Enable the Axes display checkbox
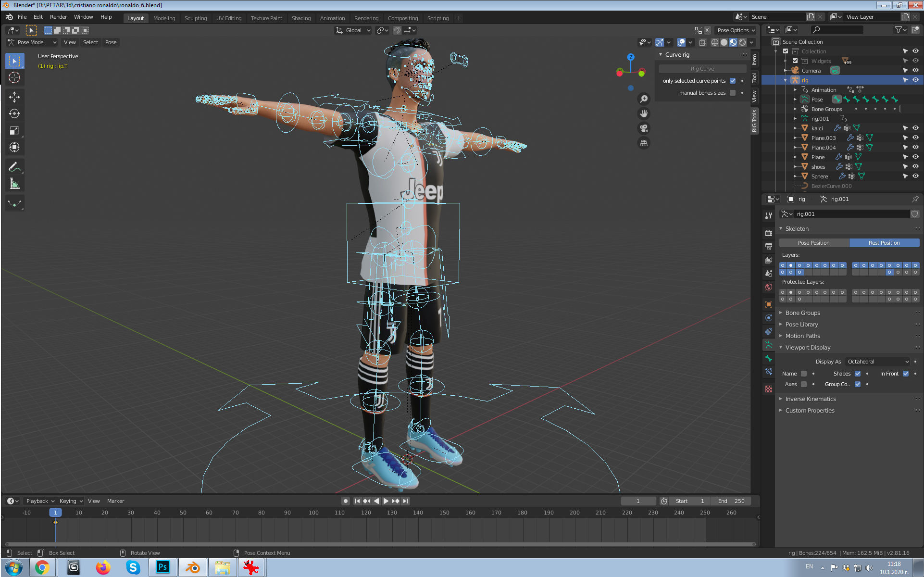Screen dimensions: 924x577 (804, 384)
